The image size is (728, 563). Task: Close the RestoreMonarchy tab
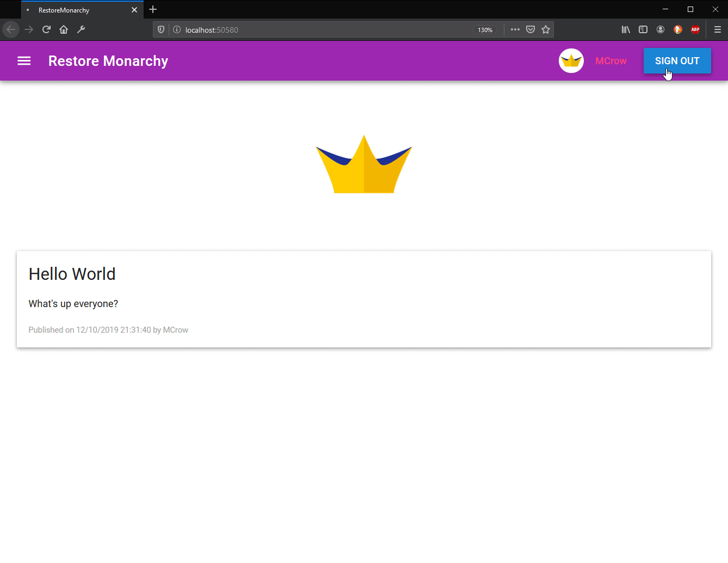pyautogui.click(x=134, y=10)
